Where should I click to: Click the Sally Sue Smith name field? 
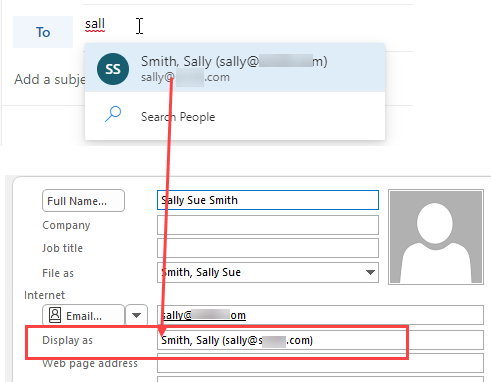click(268, 200)
